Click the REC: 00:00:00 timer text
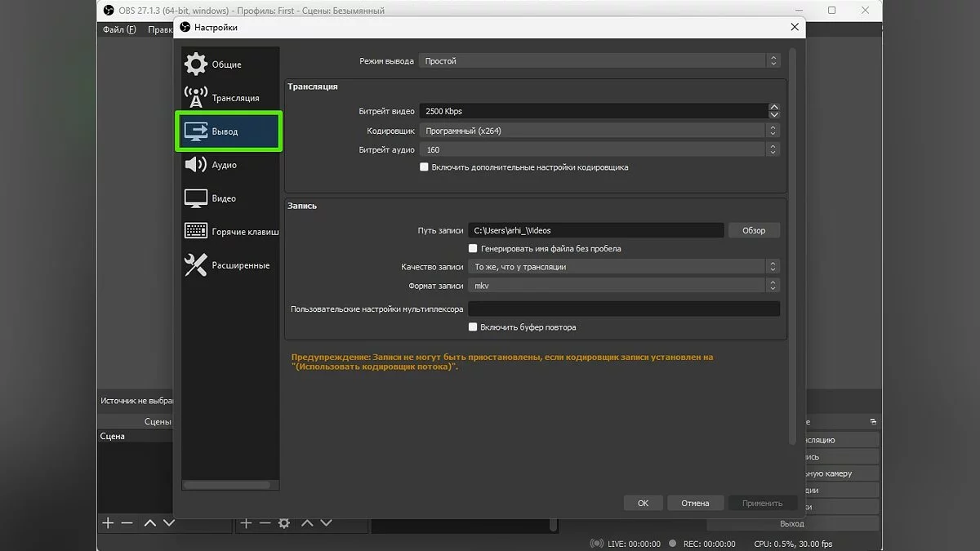This screenshot has width=980, height=551. tap(709, 544)
